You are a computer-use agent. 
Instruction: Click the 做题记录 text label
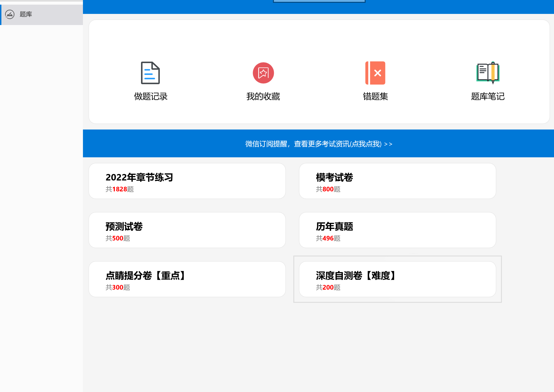151,97
